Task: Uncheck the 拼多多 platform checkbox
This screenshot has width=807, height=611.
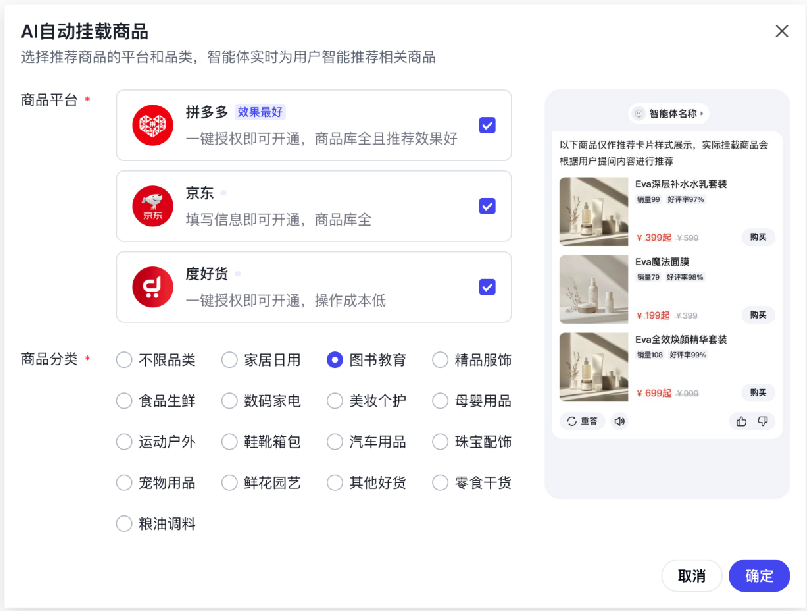Action: pos(487,125)
